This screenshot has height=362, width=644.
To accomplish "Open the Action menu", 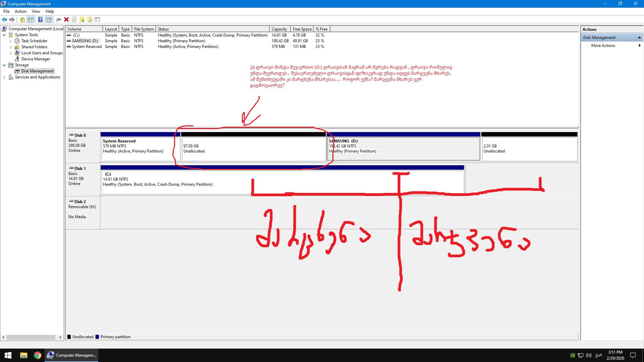I will tap(20, 11).
